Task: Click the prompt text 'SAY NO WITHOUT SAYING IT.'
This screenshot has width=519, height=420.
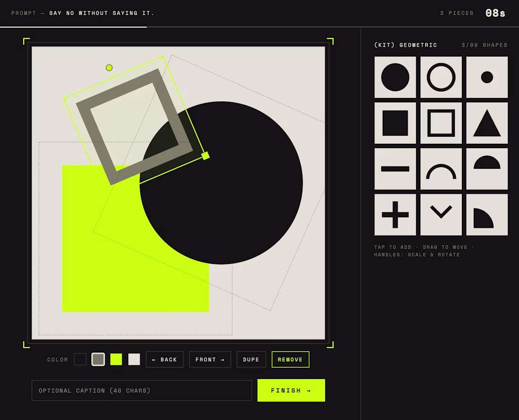Action: pos(101,13)
